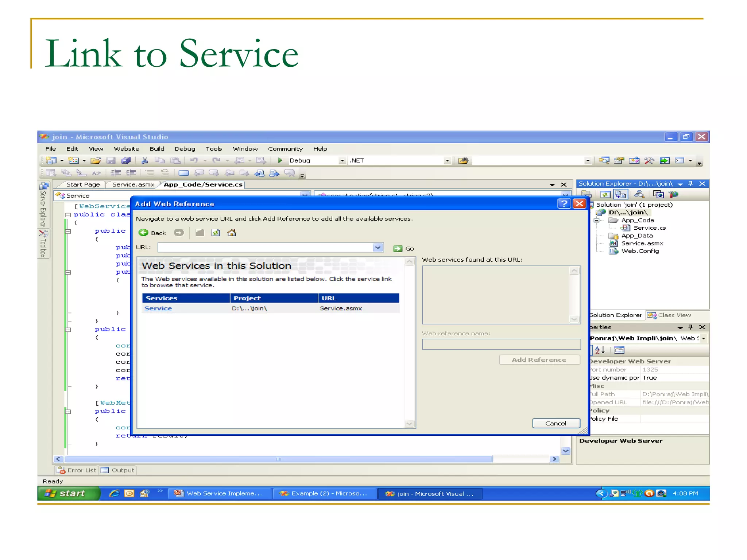Click the Command Window toolbar icon
The height and width of the screenshot is (560, 747).
click(x=680, y=161)
